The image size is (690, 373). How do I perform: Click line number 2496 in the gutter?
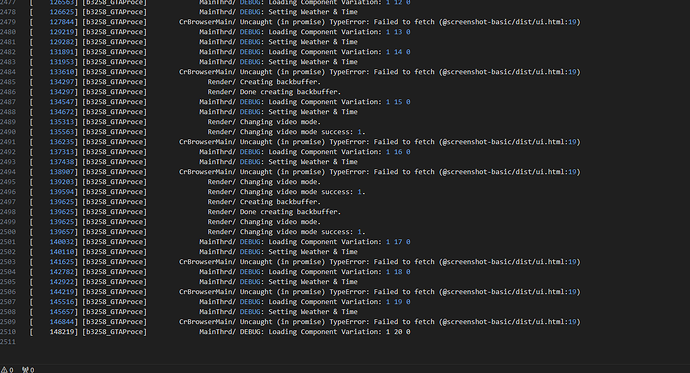[x=8, y=192]
